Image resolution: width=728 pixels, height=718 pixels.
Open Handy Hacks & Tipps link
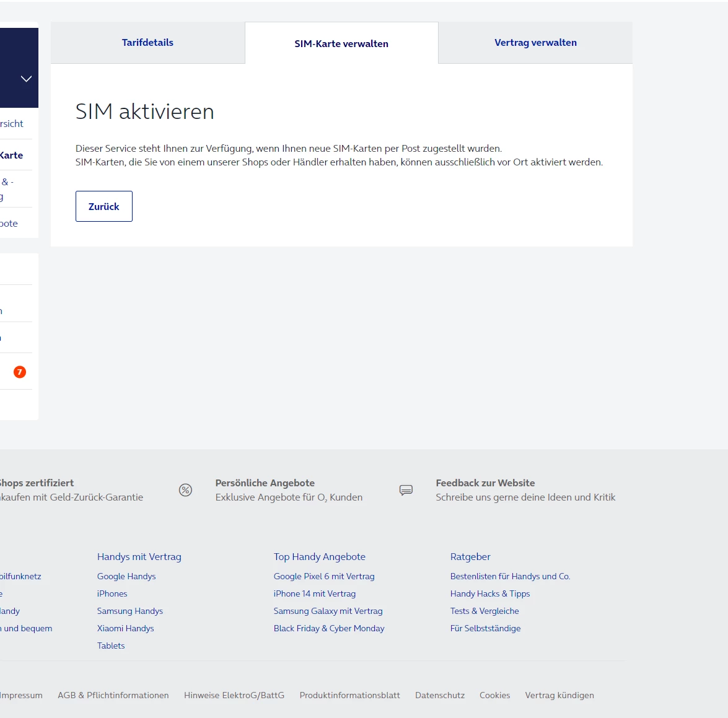pyautogui.click(x=490, y=593)
